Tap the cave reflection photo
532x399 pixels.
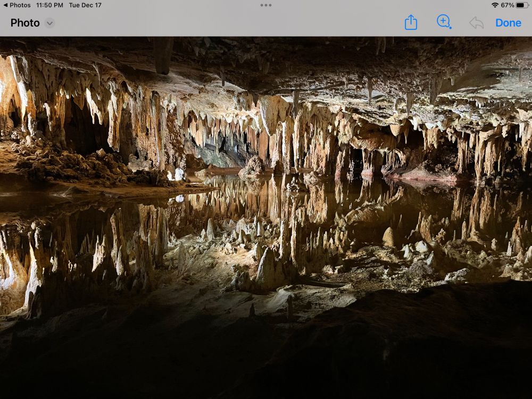(266, 218)
